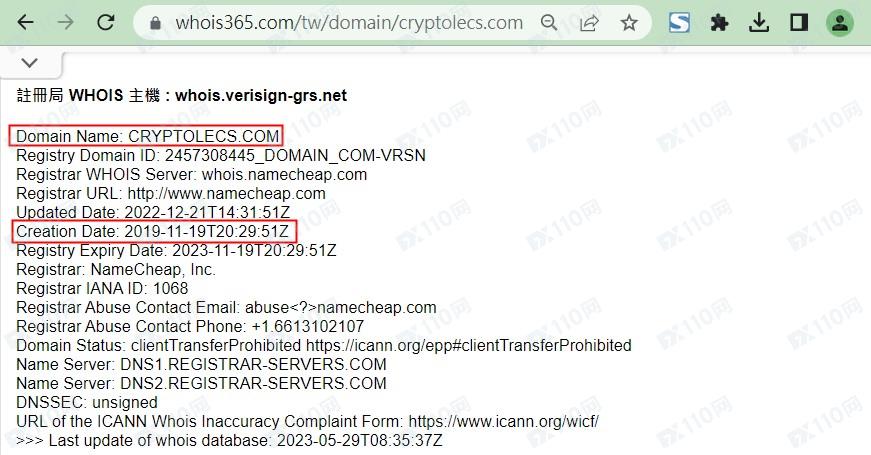
Task: Expand the chevron tab below toolbar
Action: pyautogui.click(x=29, y=63)
